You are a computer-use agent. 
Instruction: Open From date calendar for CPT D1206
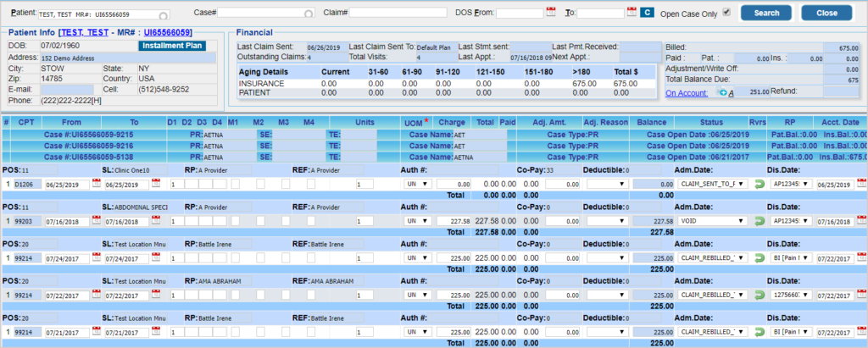(97, 185)
